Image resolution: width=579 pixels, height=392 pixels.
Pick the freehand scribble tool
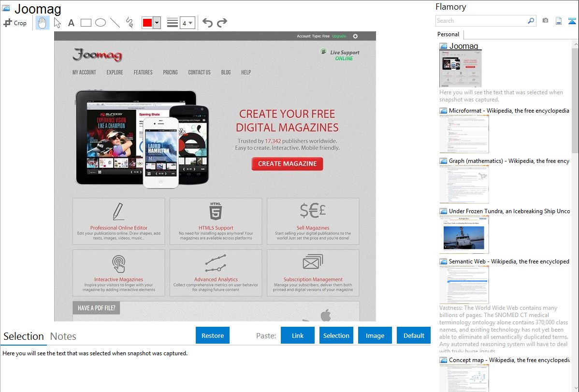coord(130,23)
